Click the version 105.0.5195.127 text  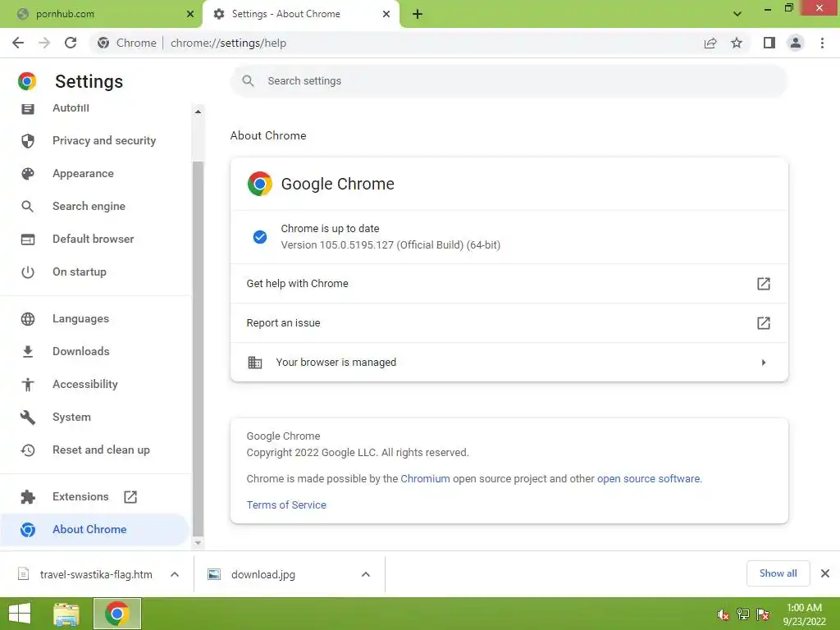pyautogui.click(x=390, y=244)
